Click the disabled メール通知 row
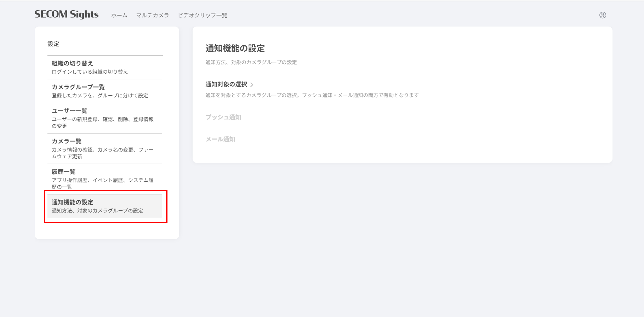Screen dimensions: 644x317 pyautogui.click(x=402, y=139)
